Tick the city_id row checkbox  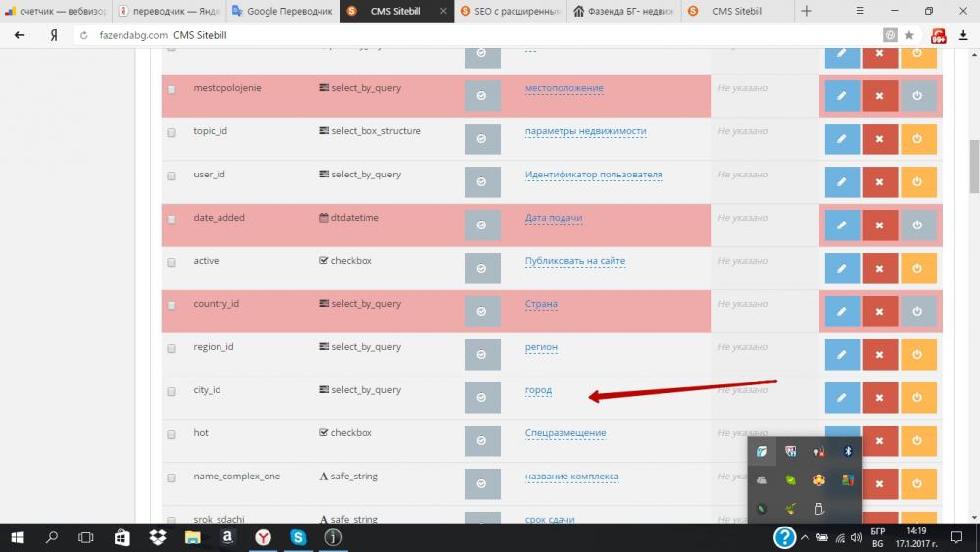[x=171, y=391]
